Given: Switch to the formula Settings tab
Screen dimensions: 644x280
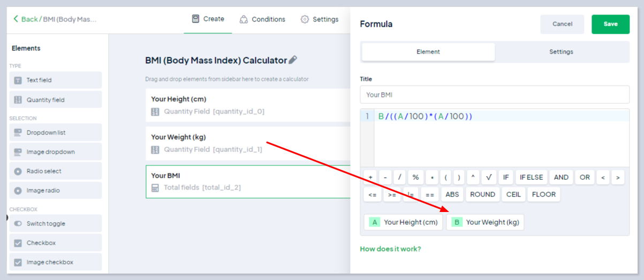Looking at the screenshot, I should point(561,52).
